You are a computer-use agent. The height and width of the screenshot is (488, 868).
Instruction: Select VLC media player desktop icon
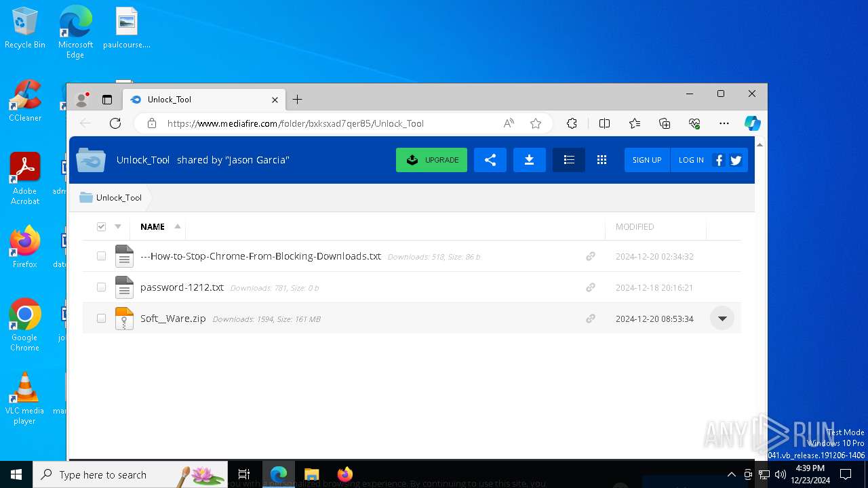click(x=25, y=399)
